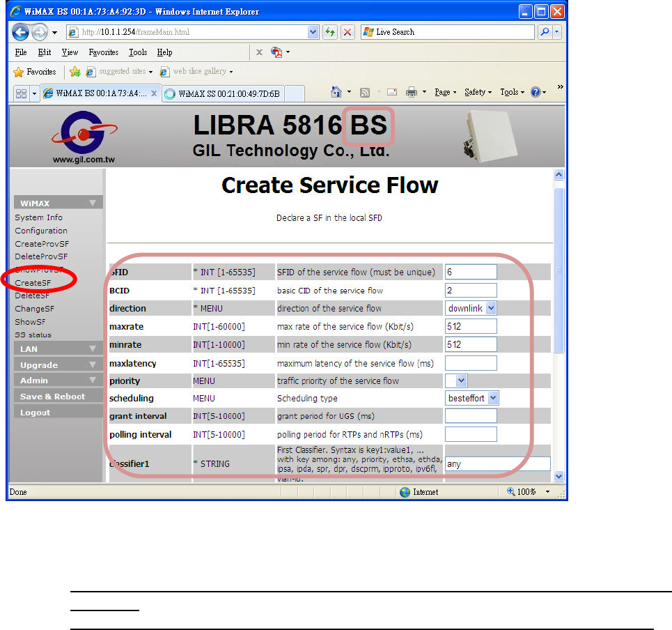Viewport: 672px width, 630px height.
Task: Open the Favorites menu
Action: coord(103,52)
